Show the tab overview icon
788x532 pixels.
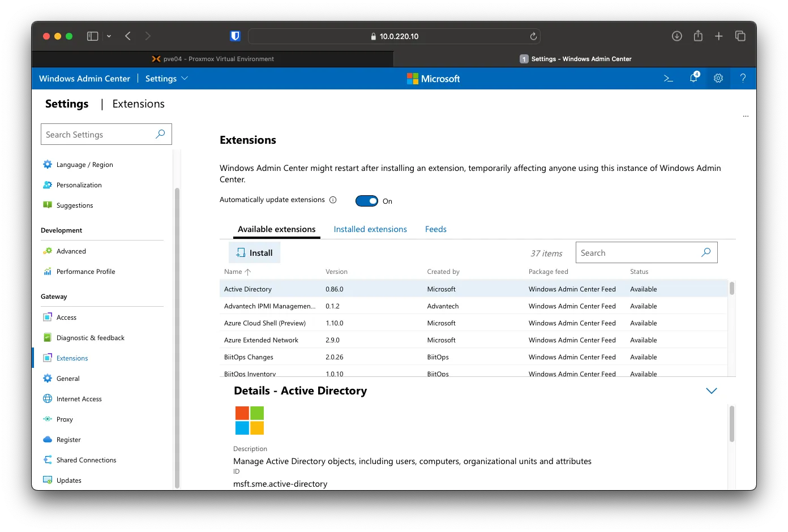tap(740, 36)
